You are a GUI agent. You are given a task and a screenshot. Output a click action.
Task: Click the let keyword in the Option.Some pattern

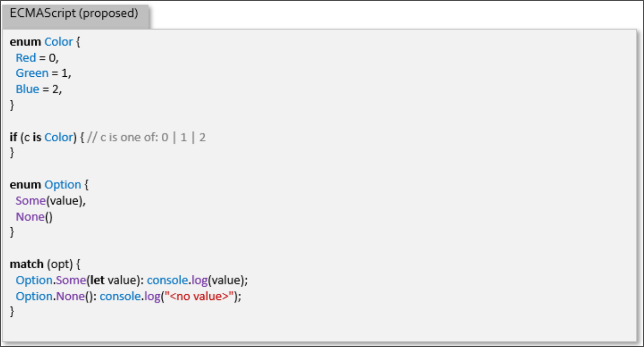tap(98, 280)
